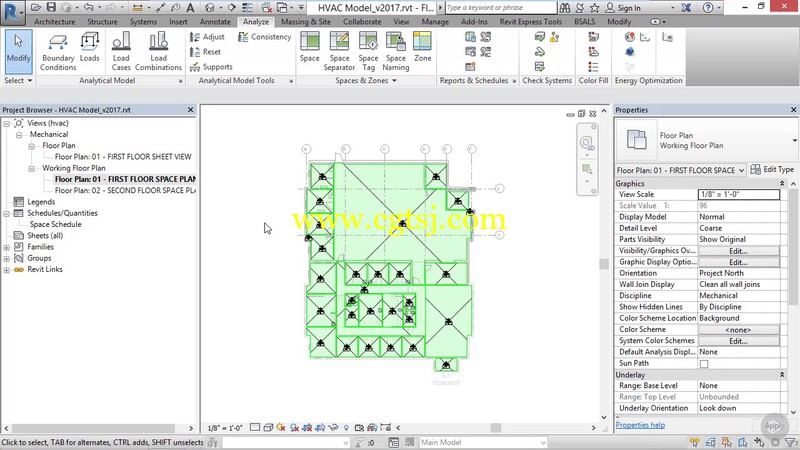Click the Edit Type button
The width and height of the screenshot is (800, 450).
tap(772, 169)
